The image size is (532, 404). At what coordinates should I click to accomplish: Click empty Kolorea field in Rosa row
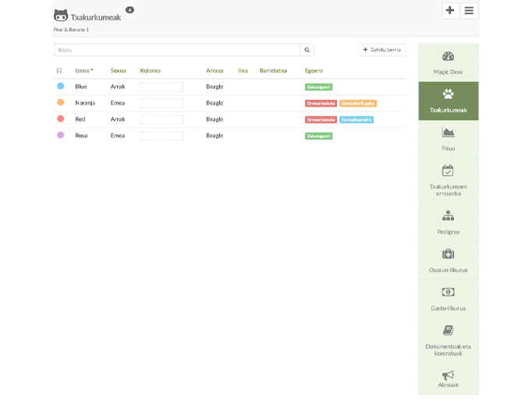coord(161,136)
